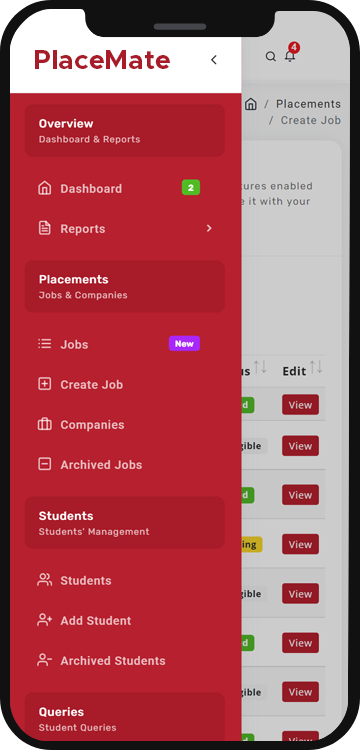The image size is (360, 750).
Task: Click the Reports document icon
Action: [x=44, y=228]
